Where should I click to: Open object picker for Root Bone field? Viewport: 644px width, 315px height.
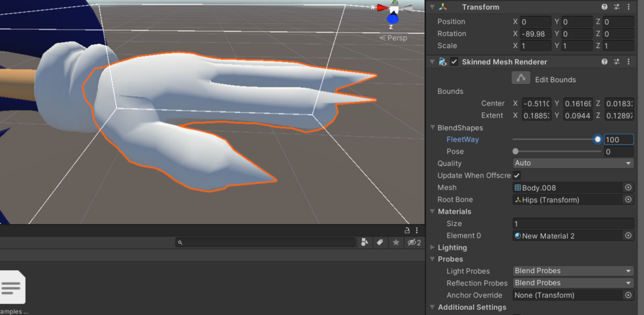point(628,200)
